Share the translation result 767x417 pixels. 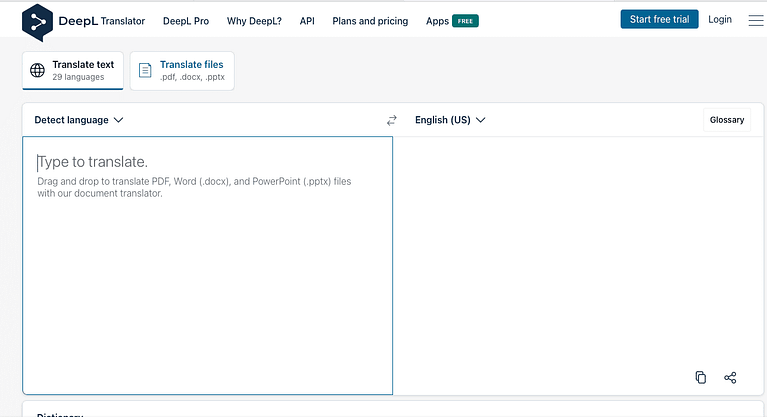pyautogui.click(x=730, y=377)
